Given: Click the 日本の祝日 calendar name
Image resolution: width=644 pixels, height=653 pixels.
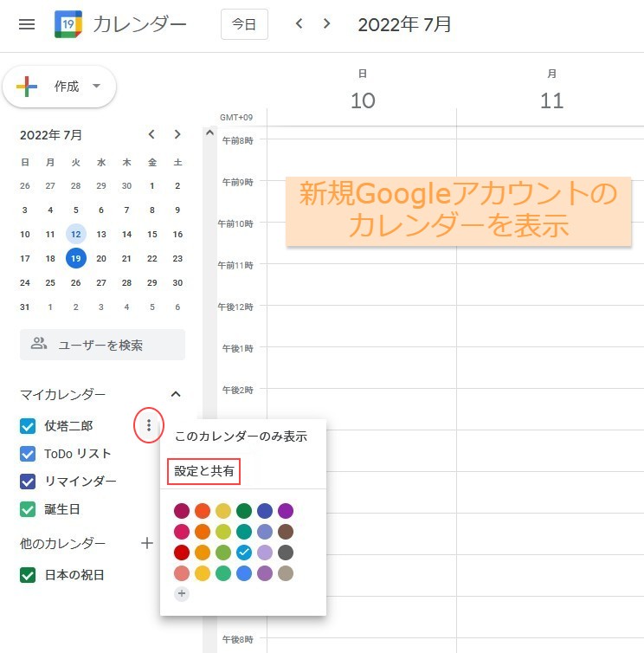Looking at the screenshot, I should 74,575.
